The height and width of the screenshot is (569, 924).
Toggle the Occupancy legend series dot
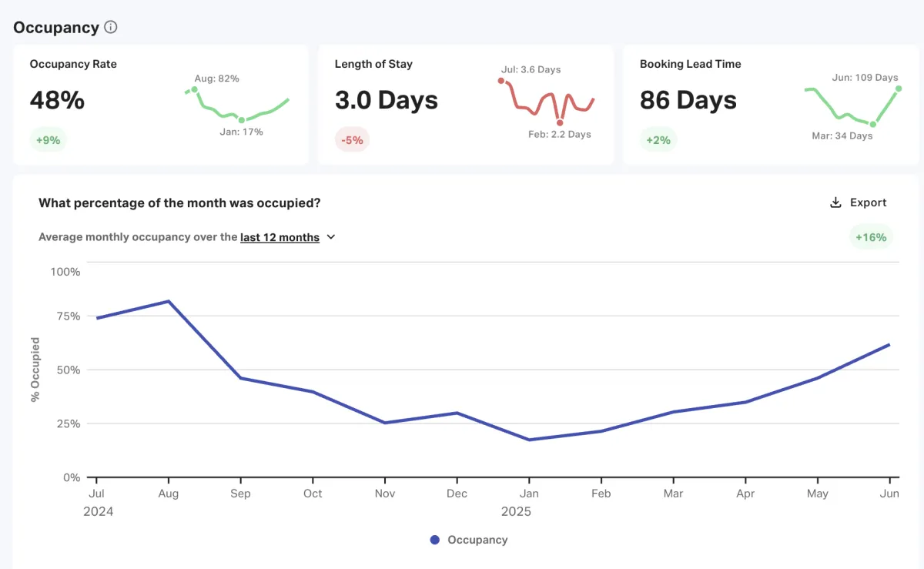[x=435, y=540]
